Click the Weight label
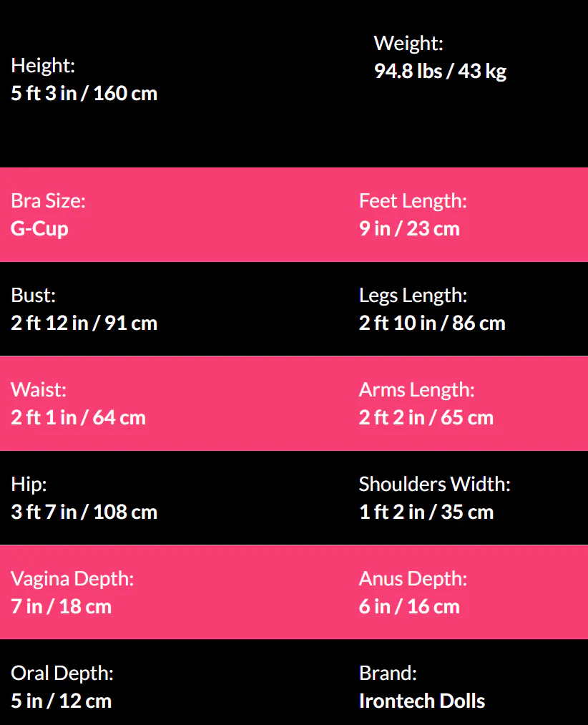Image resolution: width=588 pixels, height=725 pixels. click(x=408, y=44)
